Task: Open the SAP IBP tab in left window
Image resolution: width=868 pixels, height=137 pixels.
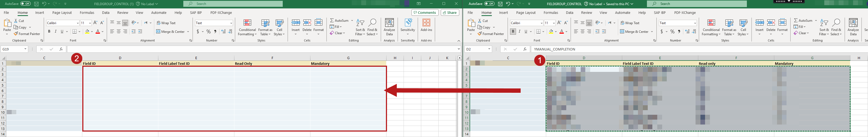Action: click(x=196, y=13)
